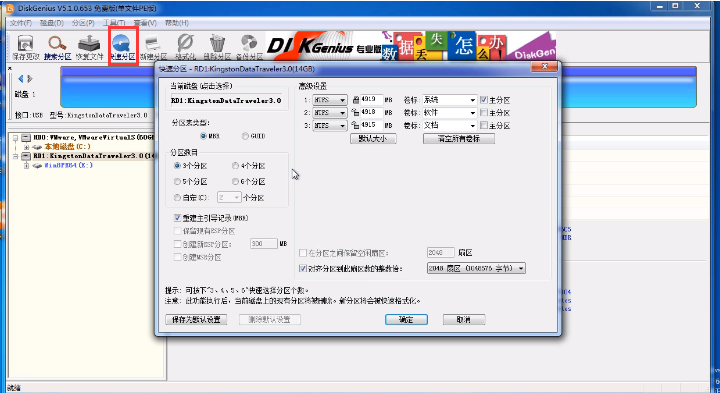The width and height of the screenshot is (720, 393).
Task: Launch the 恢复文件 file recovery tool
Action: 90,48
